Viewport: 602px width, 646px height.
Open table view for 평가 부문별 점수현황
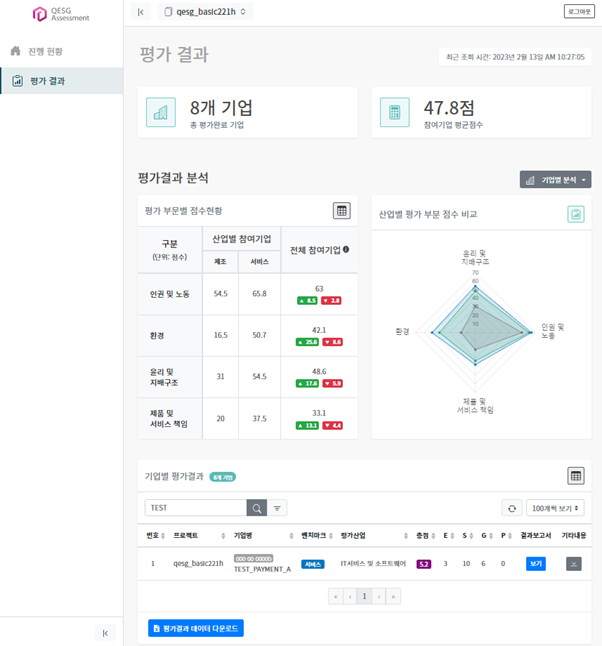[x=342, y=211]
